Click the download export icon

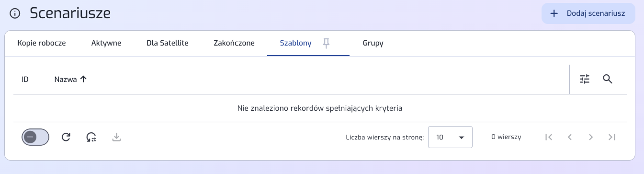116,137
